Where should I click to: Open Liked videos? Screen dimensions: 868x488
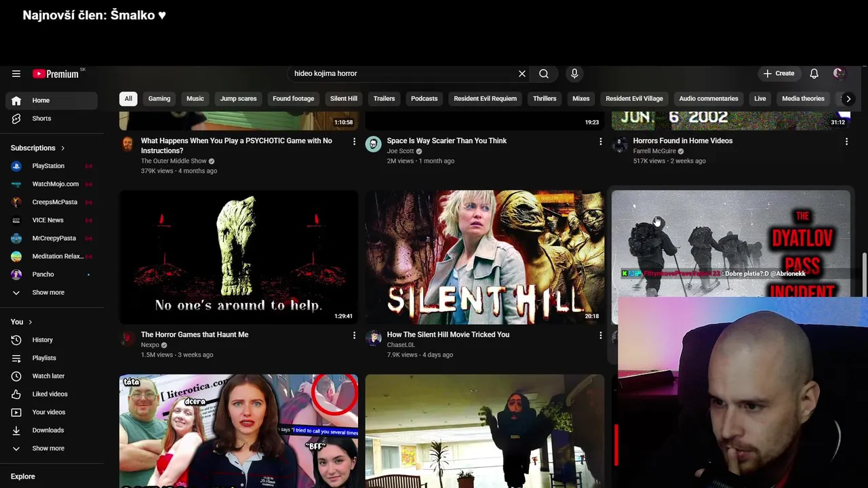point(52,394)
